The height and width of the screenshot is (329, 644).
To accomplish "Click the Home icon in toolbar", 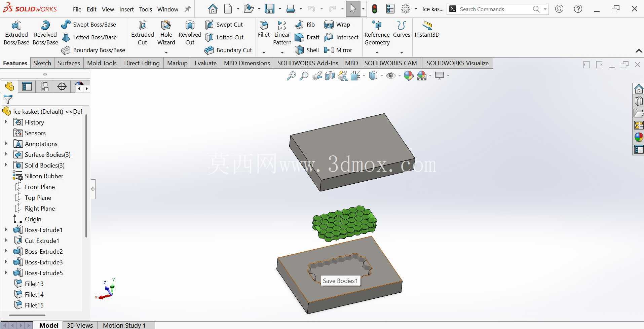I will [213, 9].
